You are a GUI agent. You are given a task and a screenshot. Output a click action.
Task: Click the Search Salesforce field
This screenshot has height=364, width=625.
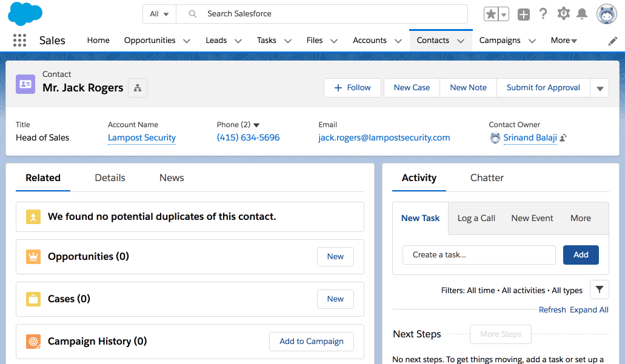(322, 14)
